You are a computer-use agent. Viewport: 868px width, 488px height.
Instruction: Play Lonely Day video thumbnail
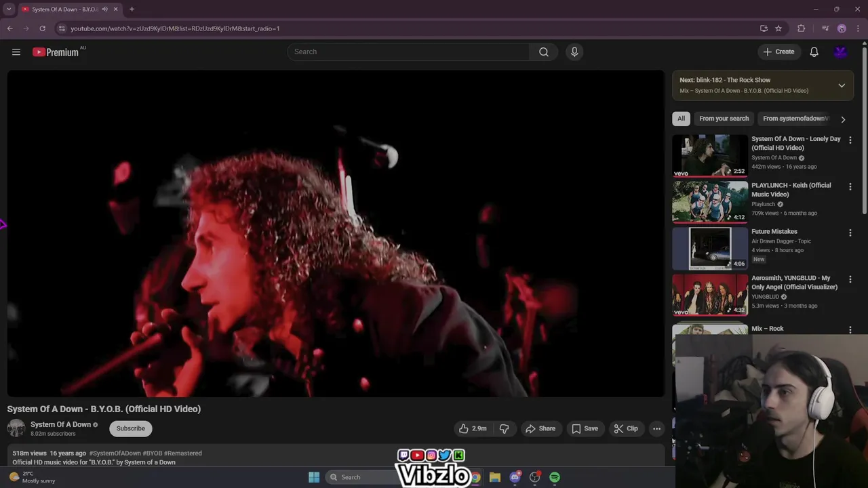point(710,156)
